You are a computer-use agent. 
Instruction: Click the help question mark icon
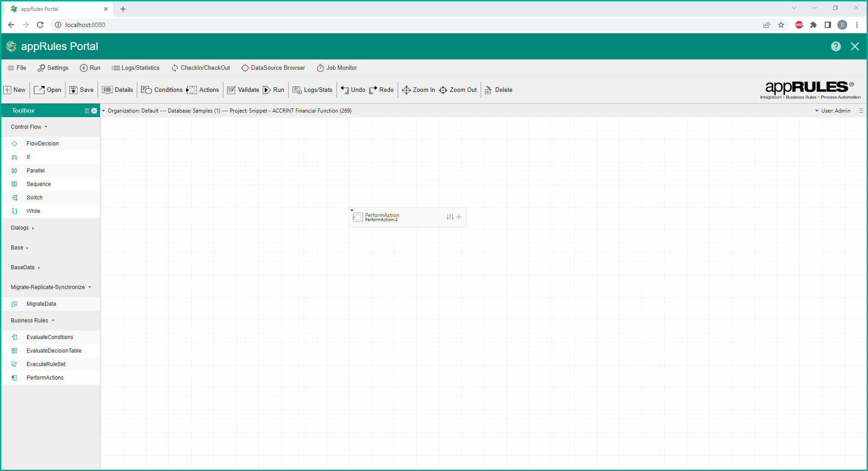836,46
